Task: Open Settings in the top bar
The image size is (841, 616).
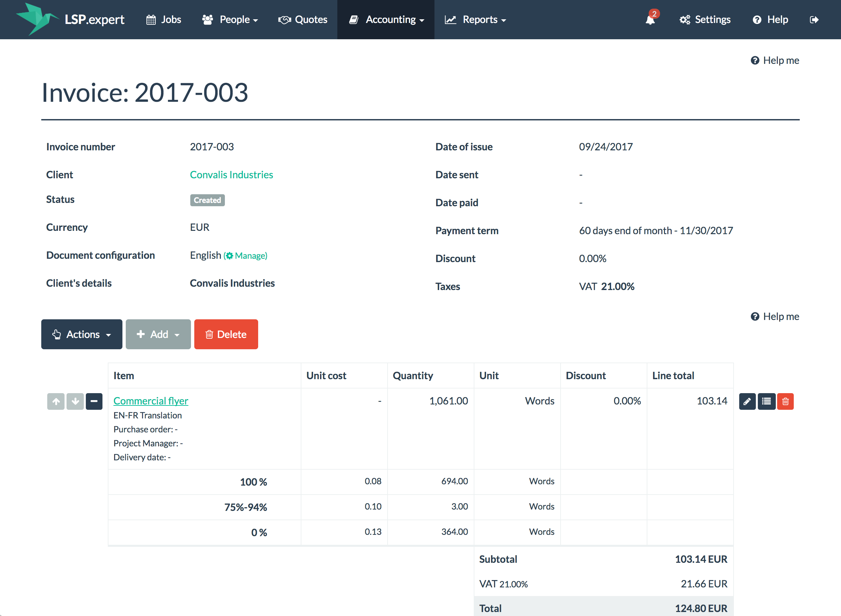Action: pos(705,20)
